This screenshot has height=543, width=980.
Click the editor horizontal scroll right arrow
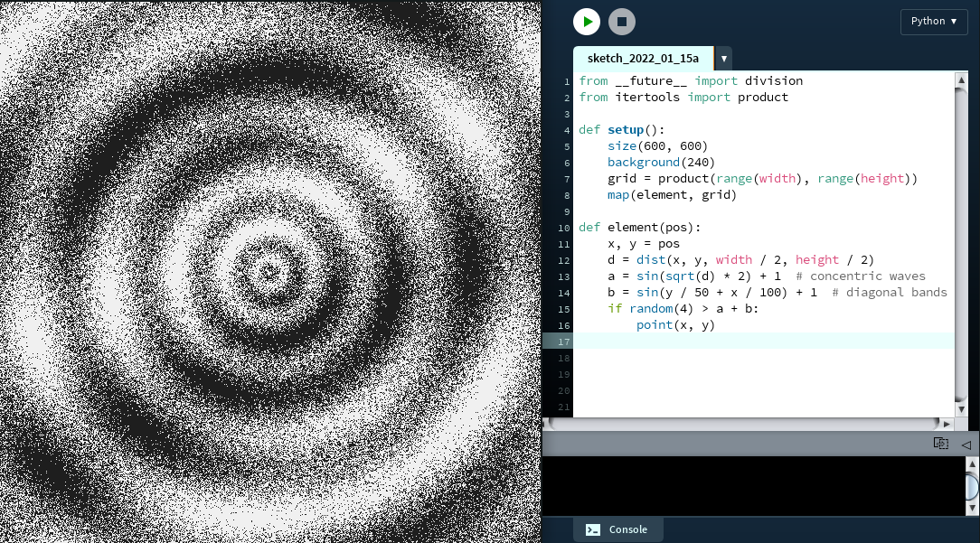pyautogui.click(x=947, y=424)
